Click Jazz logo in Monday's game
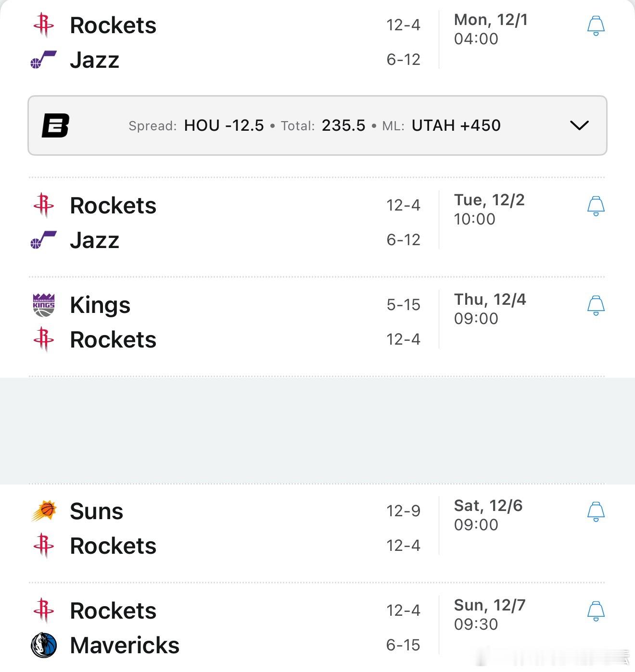635x672 pixels. 44,60
